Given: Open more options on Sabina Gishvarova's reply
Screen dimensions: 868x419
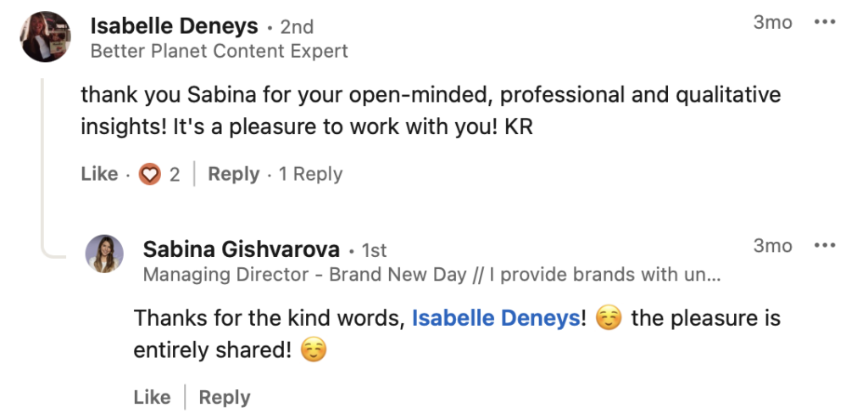Looking at the screenshot, I should pyautogui.click(x=825, y=245).
